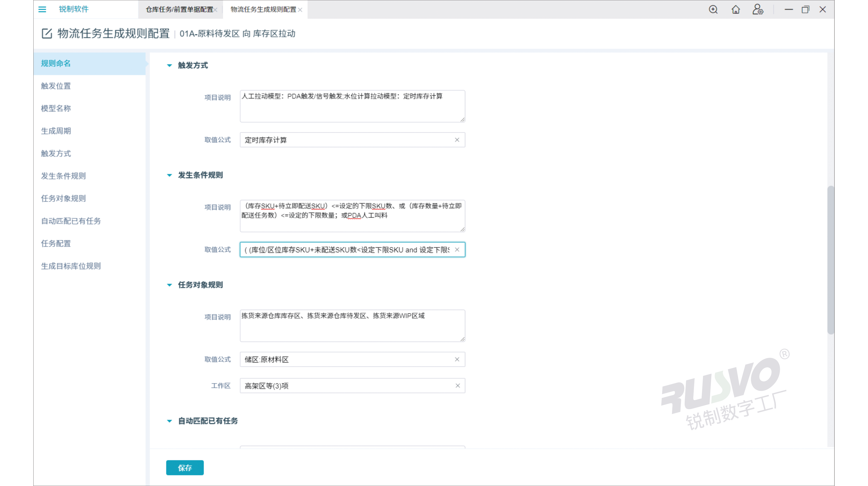Open the hamburger menu icon
Viewport: 868px width, 486px height.
(42, 9)
